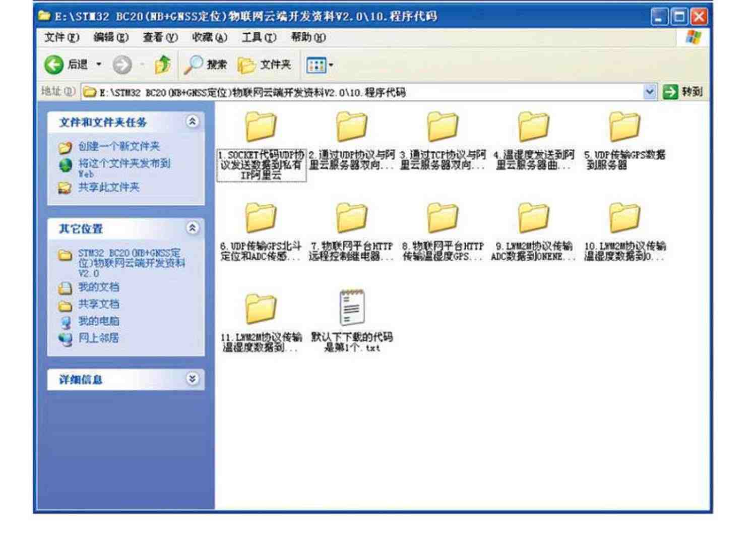Image resolution: width=756 pixels, height=534 pixels.
Task: Select folder 11.LWM2M协议传输 icon
Action: pos(261,309)
